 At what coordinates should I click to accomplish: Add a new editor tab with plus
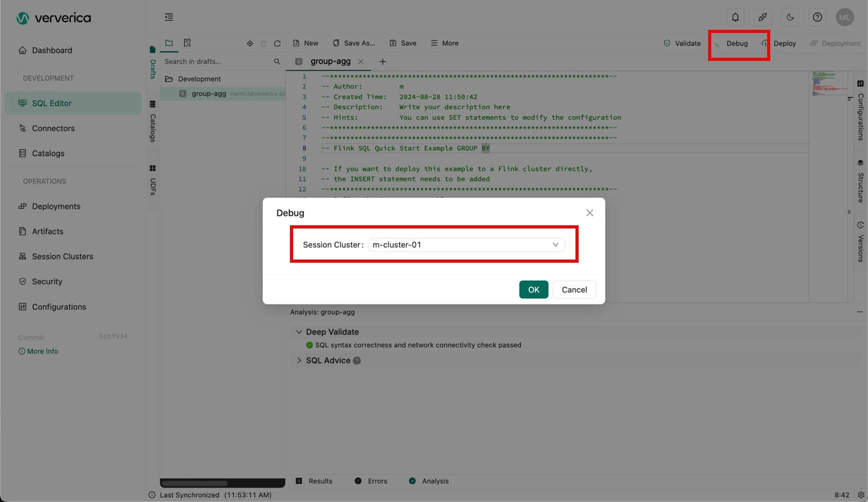click(383, 62)
